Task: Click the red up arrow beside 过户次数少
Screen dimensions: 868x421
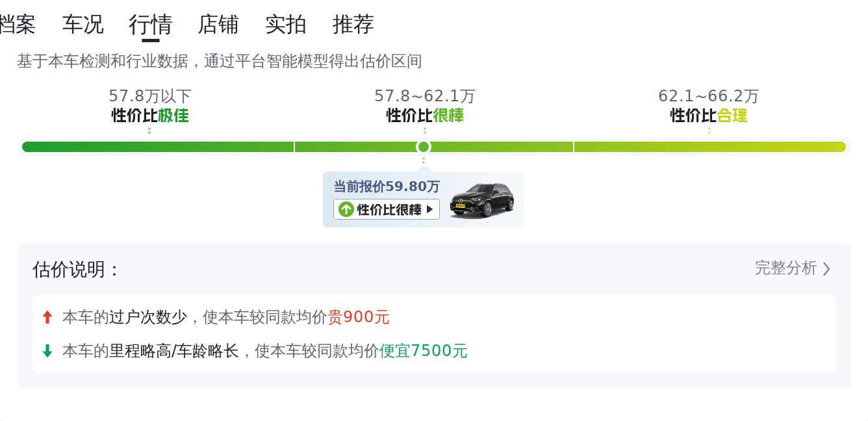Action: (47, 317)
